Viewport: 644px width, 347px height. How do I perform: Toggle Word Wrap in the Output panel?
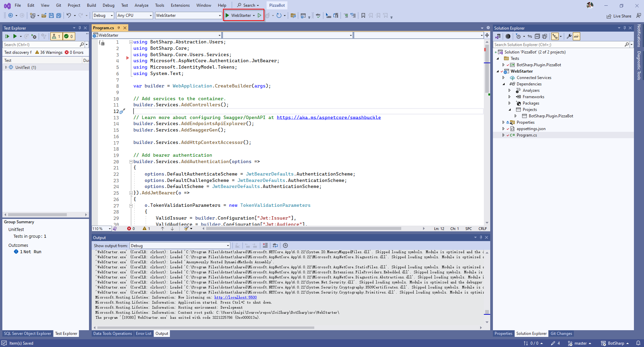tap(275, 245)
